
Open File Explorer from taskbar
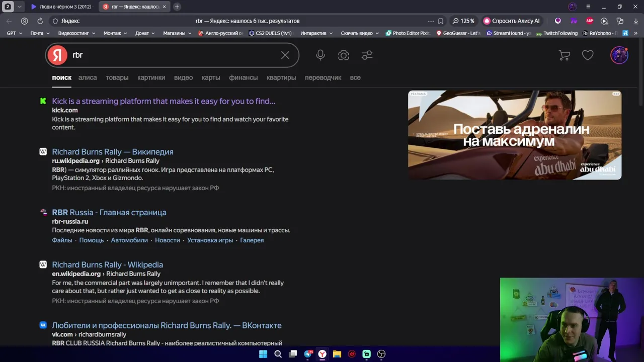pyautogui.click(x=337, y=354)
